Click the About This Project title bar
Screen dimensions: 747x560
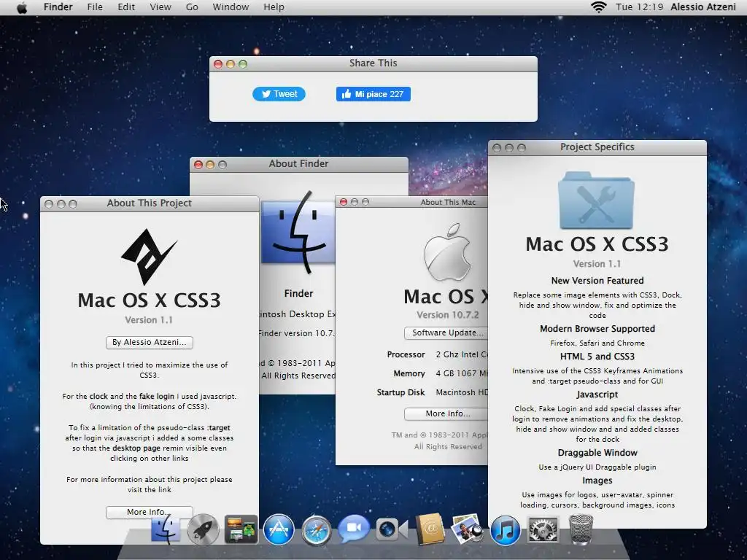150,204
